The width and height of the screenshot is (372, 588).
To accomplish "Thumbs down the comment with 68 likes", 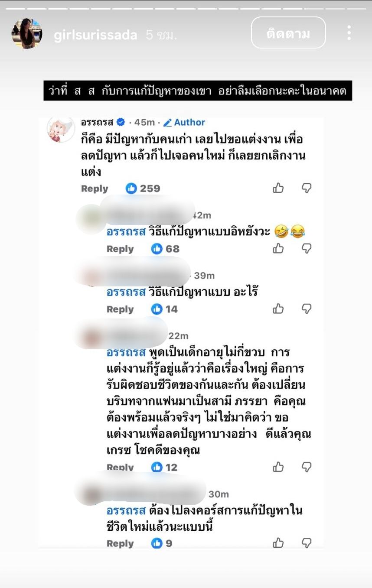I will point(307,248).
